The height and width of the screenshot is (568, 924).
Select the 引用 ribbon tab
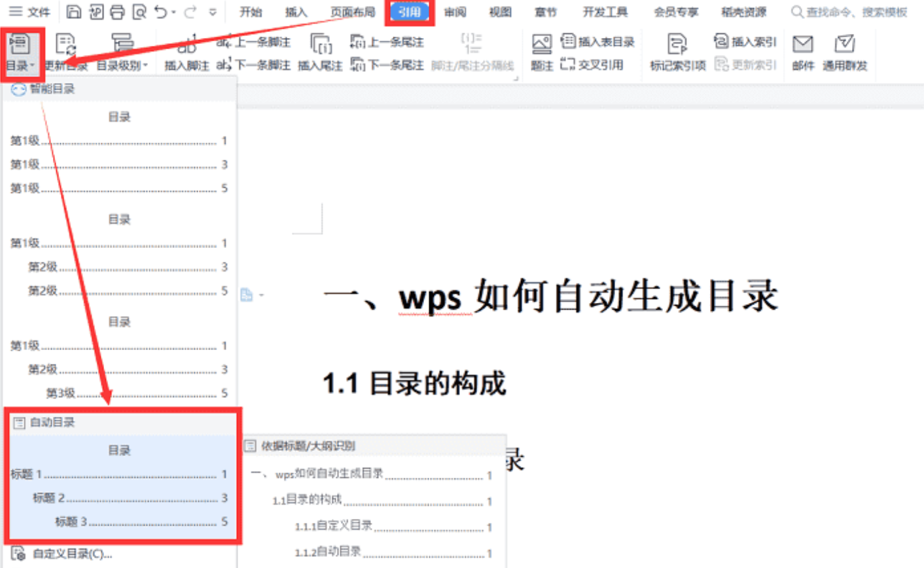(x=410, y=12)
